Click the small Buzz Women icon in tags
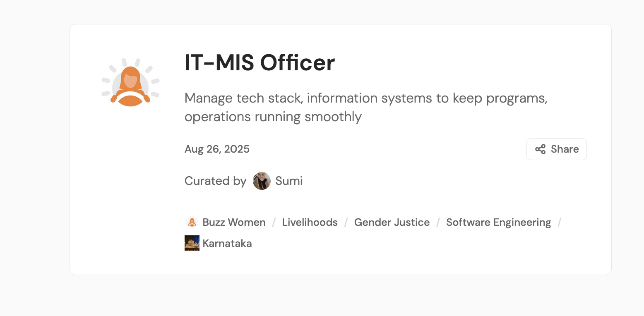The width and height of the screenshot is (644, 316). pos(192,222)
